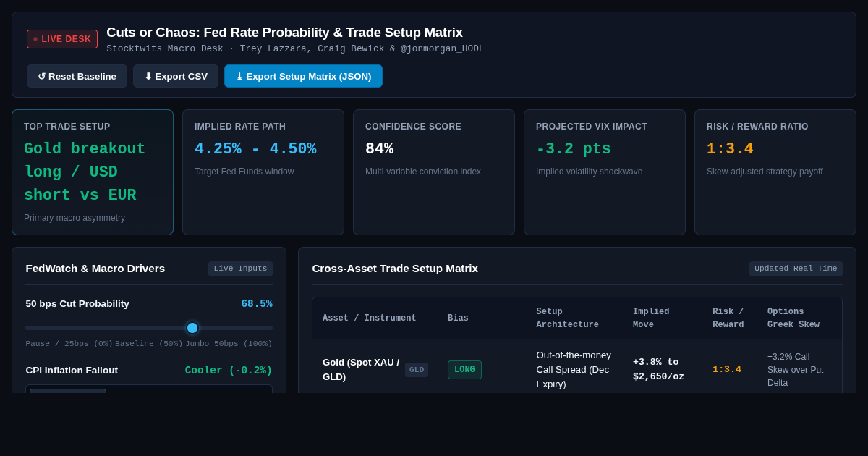Click the FedWatch & Macro Drivers heading
Screen dimensions: 868x456
point(95,269)
